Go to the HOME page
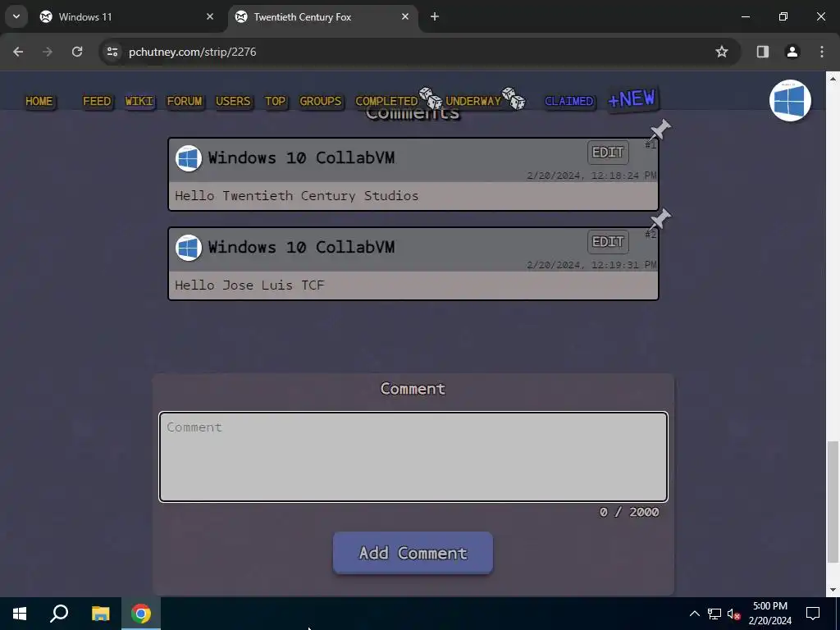 (x=39, y=101)
